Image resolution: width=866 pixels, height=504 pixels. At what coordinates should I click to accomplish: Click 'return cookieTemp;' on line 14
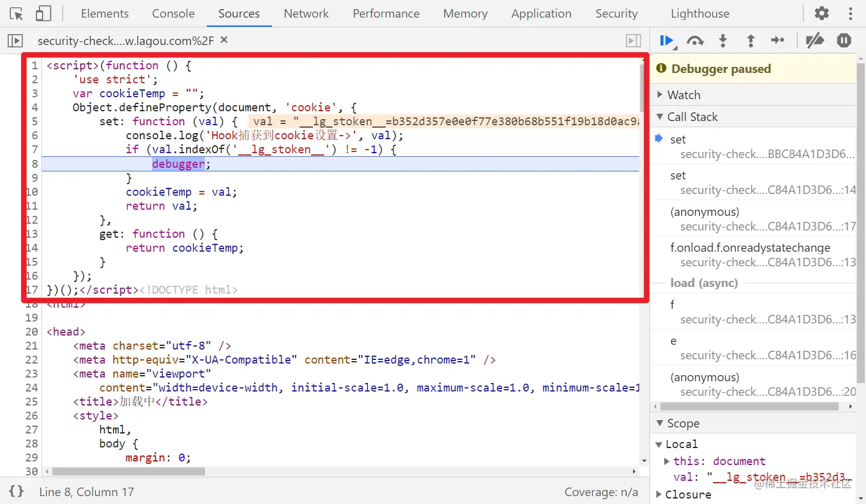185,247
